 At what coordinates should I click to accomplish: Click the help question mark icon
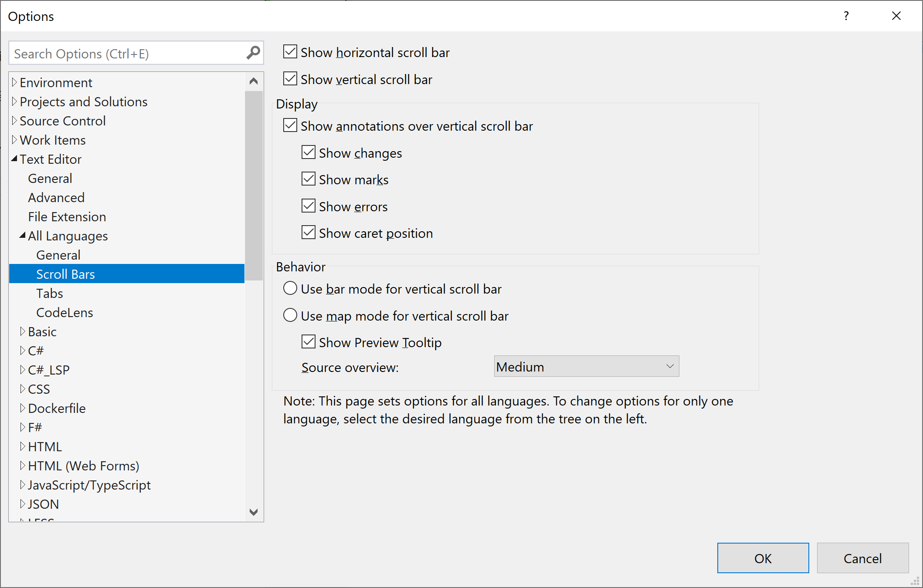coord(846,16)
